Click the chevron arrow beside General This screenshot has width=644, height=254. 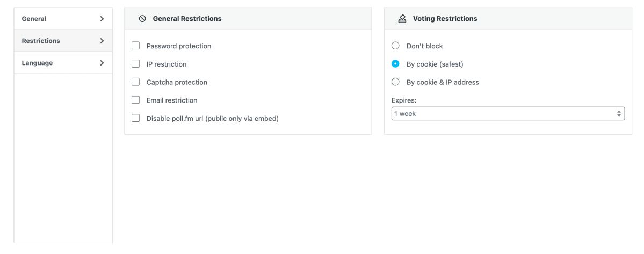[x=102, y=19]
